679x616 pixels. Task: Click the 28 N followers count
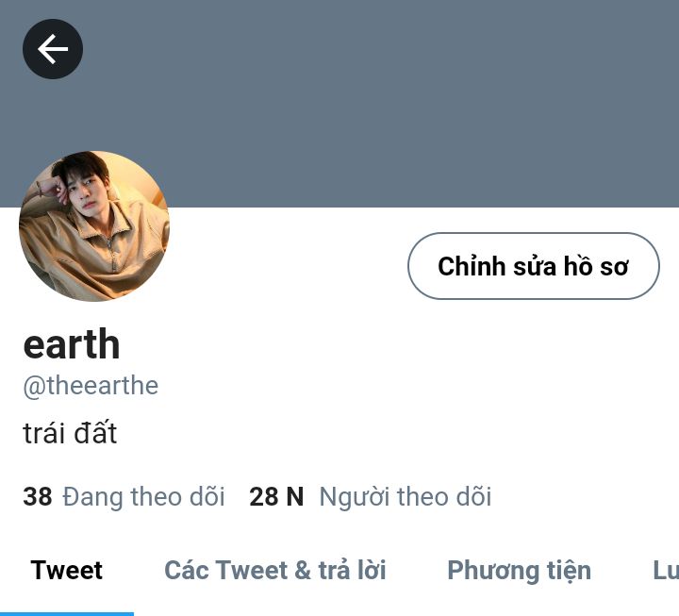pyautogui.click(x=276, y=496)
